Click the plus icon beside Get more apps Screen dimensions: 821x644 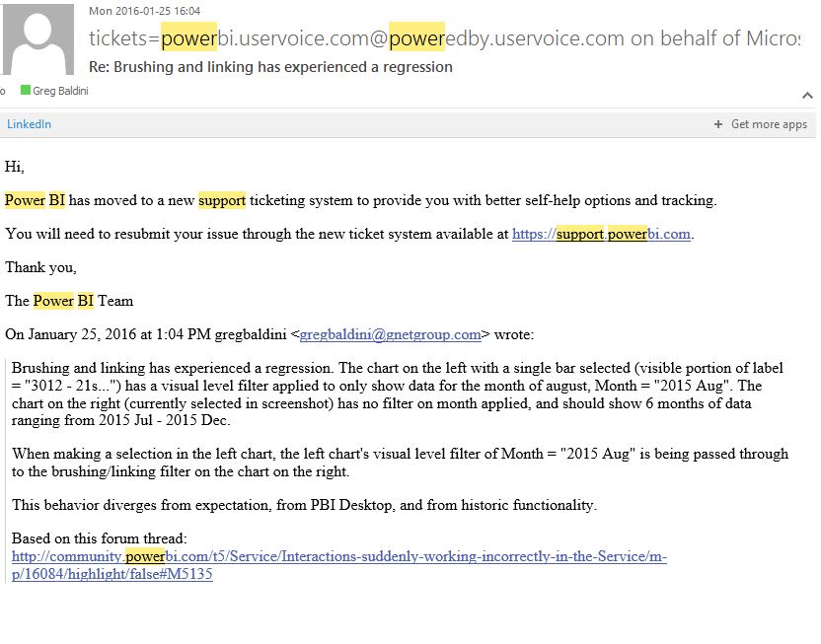[717, 124]
